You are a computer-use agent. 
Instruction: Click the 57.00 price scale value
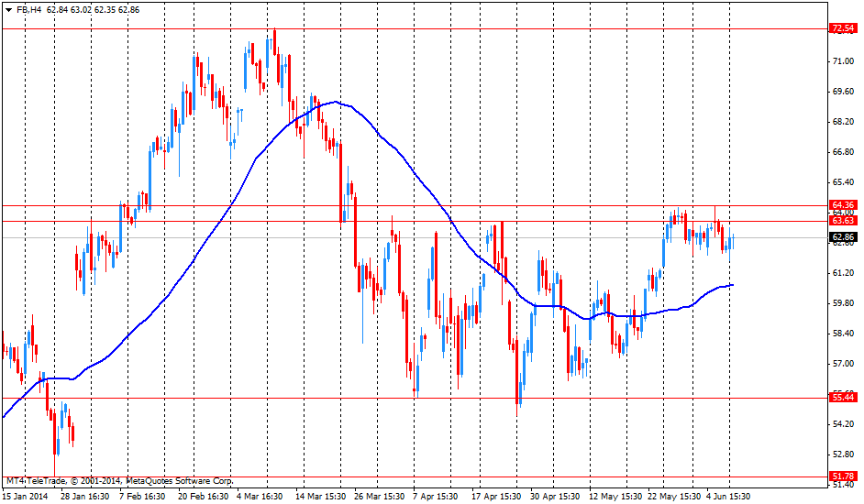point(843,364)
